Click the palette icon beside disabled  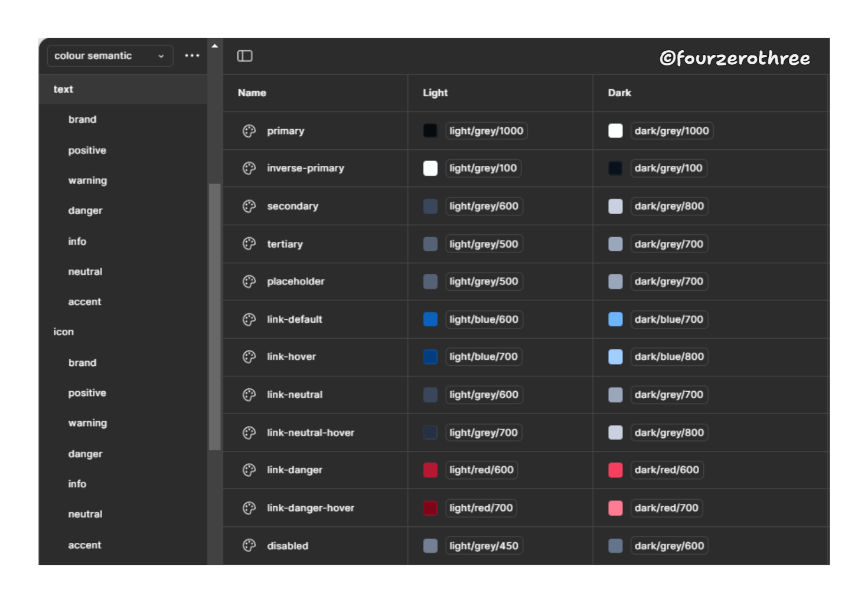pyautogui.click(x=249, y=546)
